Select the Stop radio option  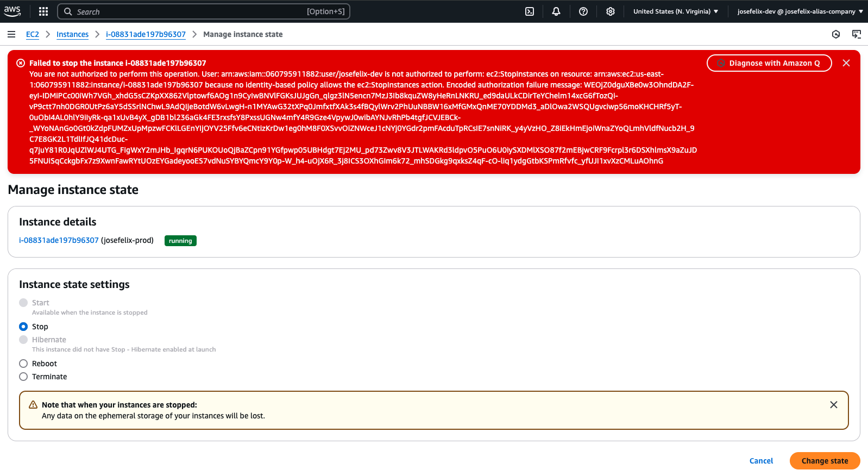point(23,327)
